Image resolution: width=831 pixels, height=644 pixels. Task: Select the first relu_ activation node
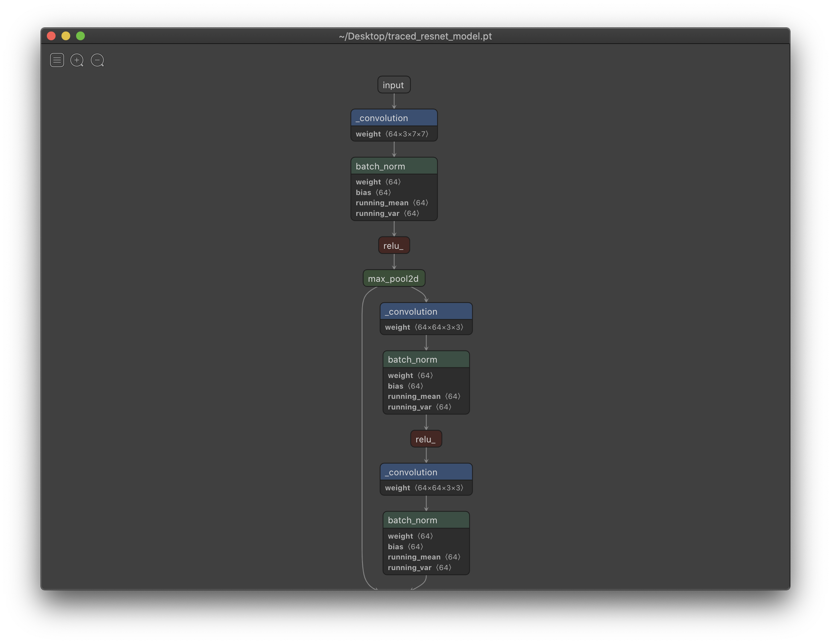(394, 245)
